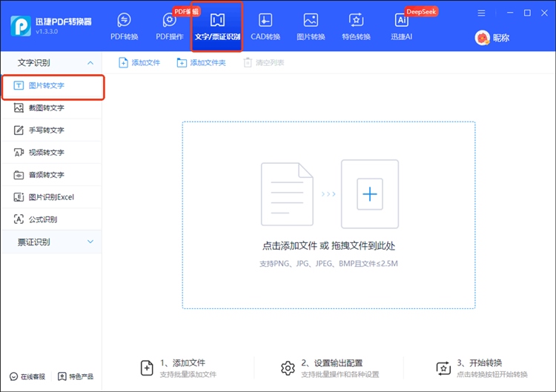Select 音频转文字 option

(x=51, y=175)
